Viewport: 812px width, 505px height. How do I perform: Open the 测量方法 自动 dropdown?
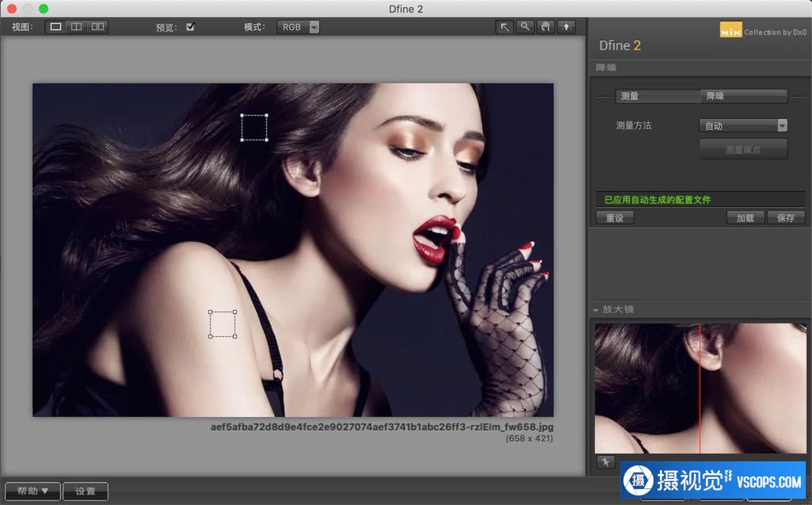(743, 125)
